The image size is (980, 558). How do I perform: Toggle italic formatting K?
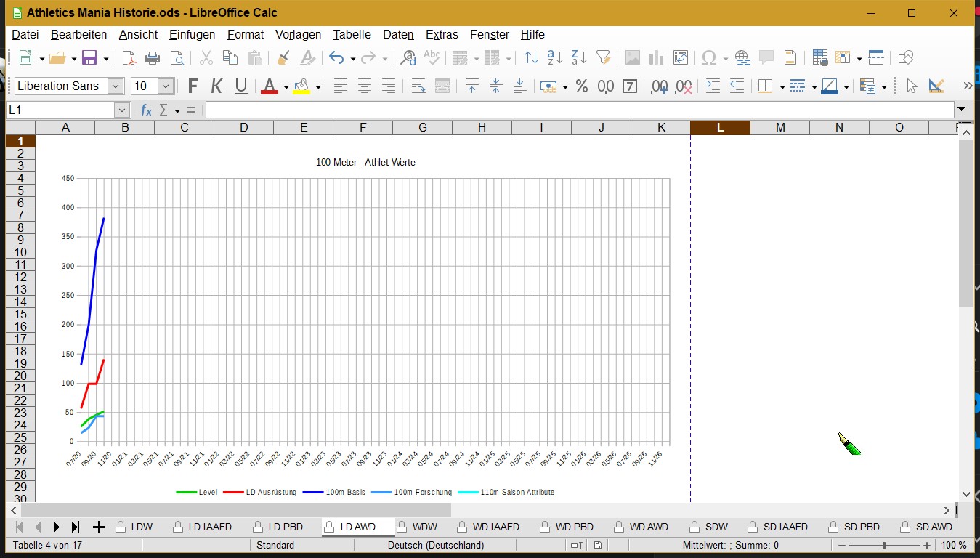tap(216, 86)
